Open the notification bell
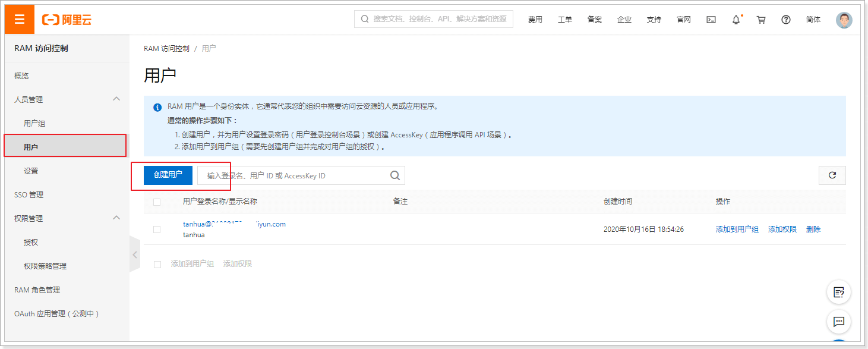The height and width of the screenshot is (349, 868). (x=736, y=19)
